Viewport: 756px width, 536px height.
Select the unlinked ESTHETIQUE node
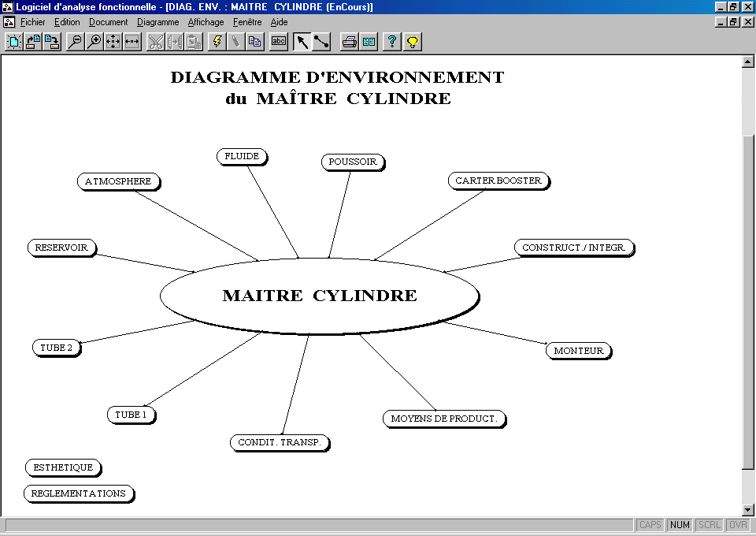pos(63,467)
